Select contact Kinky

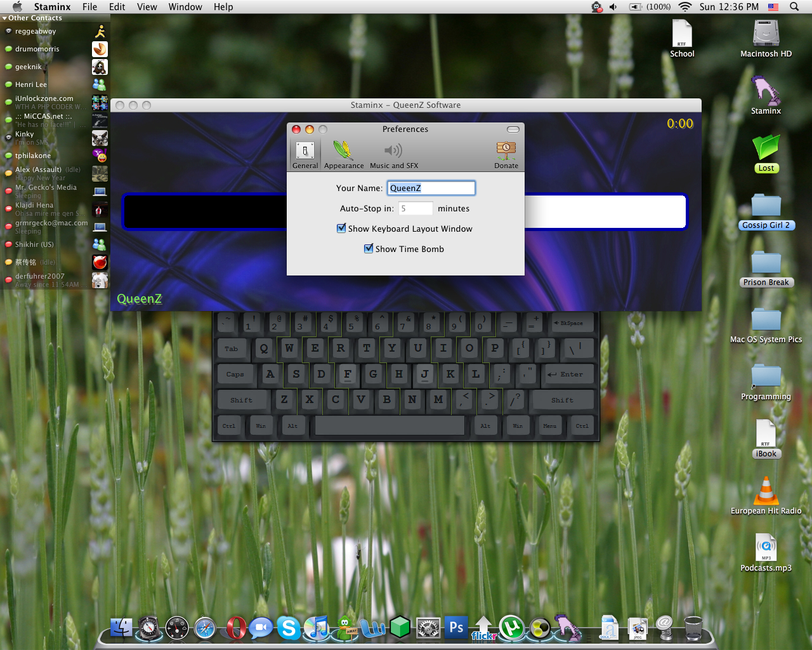[x=55, y=138]
